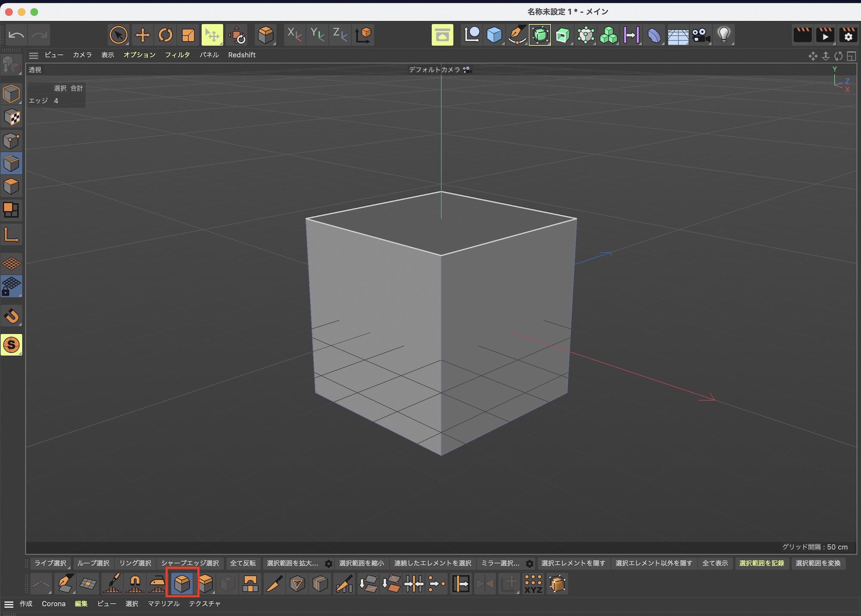Click 選択範囲を記録 button
This screenshot has width=861, height=616.
point(761,563)
